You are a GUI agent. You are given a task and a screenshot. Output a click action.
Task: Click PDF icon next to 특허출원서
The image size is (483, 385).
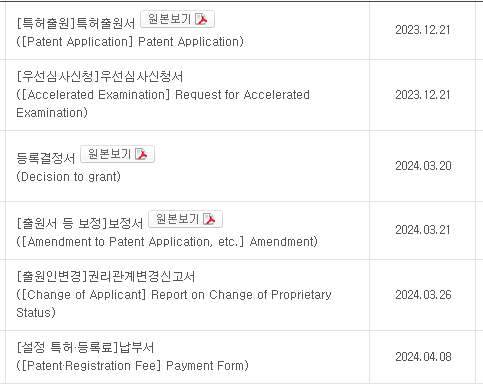[201, 19]
